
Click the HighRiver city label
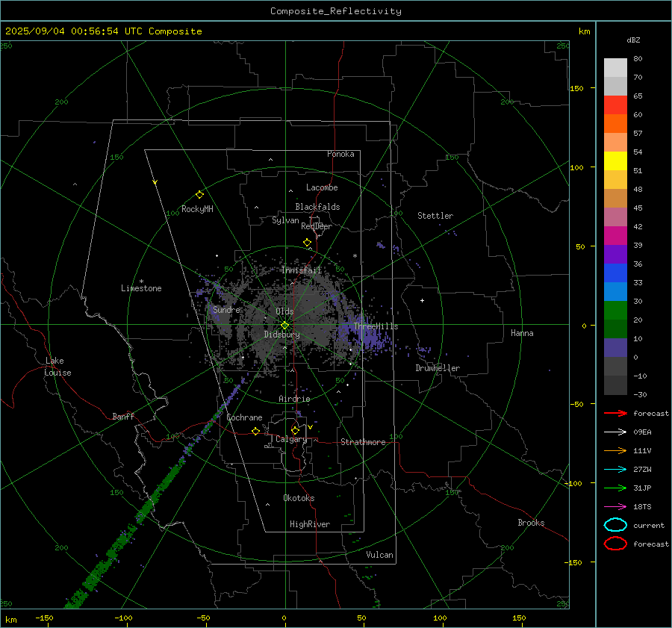coord(310,524)
